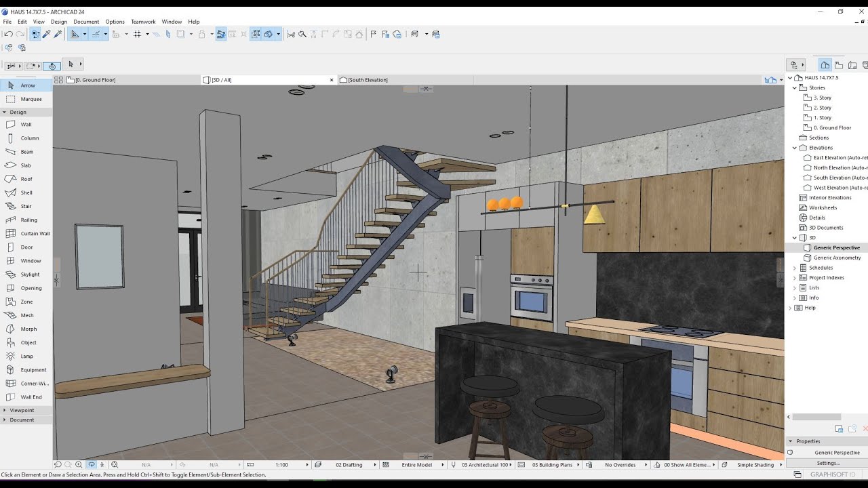Click the Undo arrow icon
The width and height of the screenshot is (868, 488).
8,34
